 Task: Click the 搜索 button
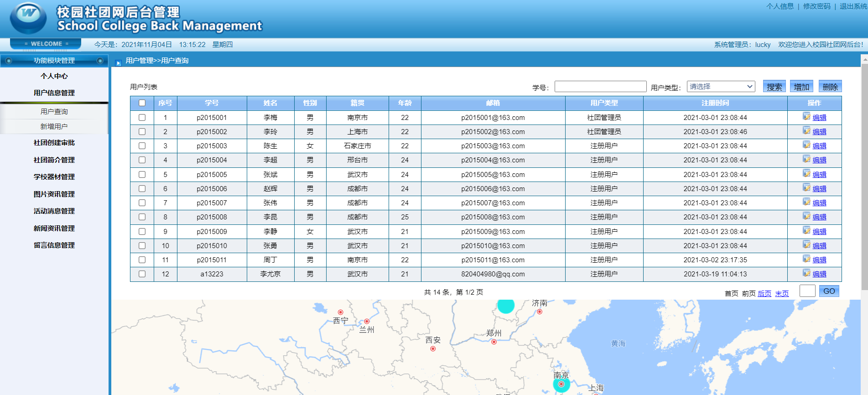[774, 87]
